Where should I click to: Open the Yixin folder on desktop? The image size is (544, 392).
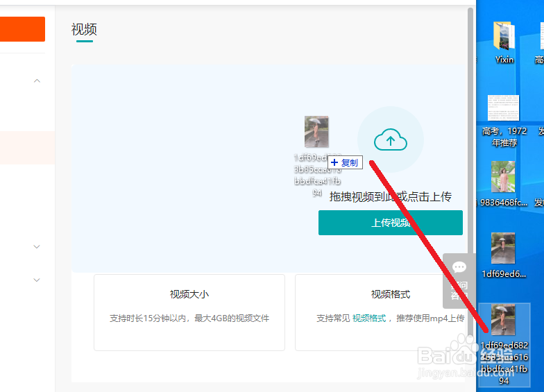(504, 43)
